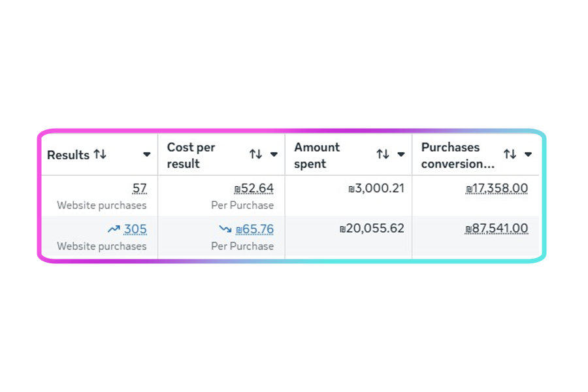Click the upward trend arrow beside 305
The width and height of the screenshot is (588, 392).
(x=114, y=229)
